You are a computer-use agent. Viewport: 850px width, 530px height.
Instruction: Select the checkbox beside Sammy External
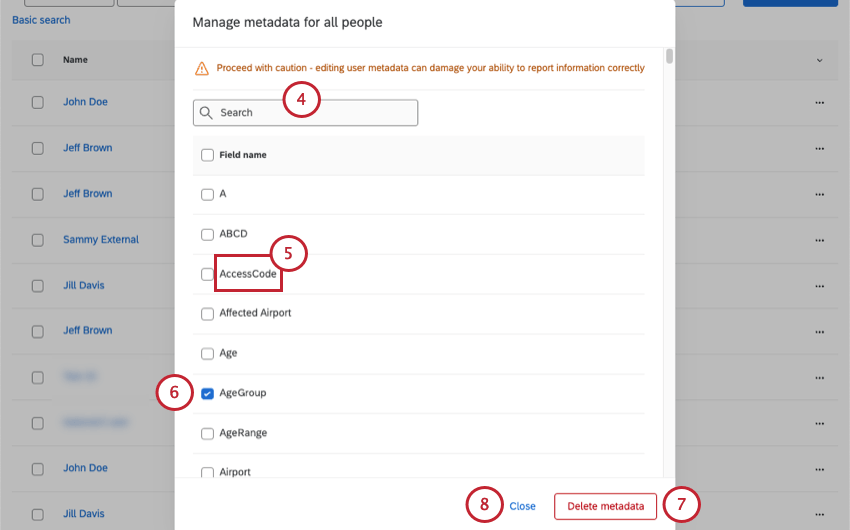pos(38,240)
